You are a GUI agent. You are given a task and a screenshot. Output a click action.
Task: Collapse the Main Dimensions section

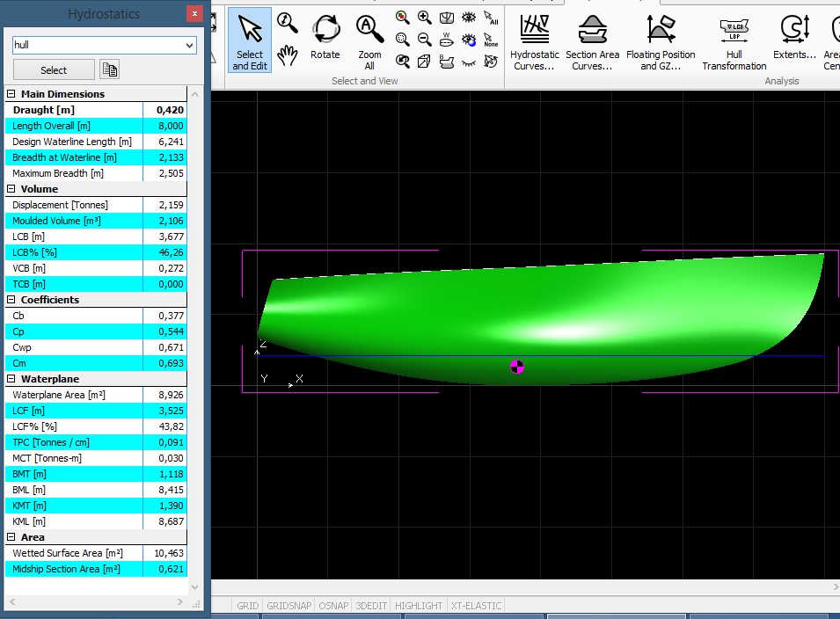pyautogui.click(x=11, y=94)
